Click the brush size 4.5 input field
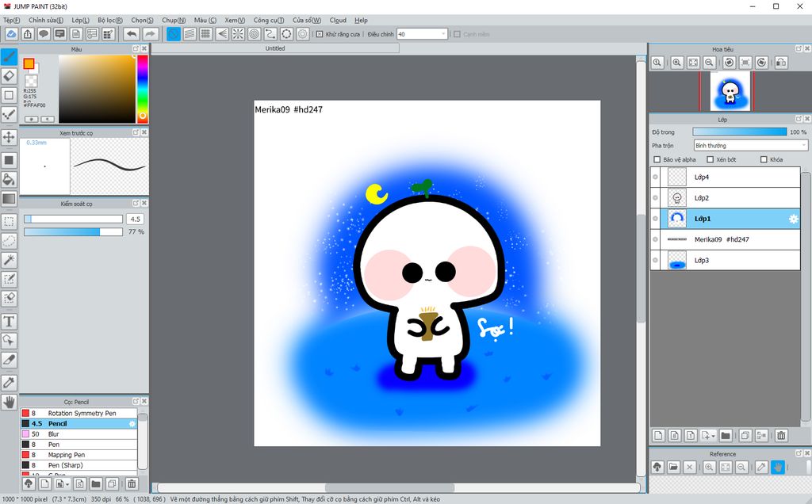 point(135,219)
